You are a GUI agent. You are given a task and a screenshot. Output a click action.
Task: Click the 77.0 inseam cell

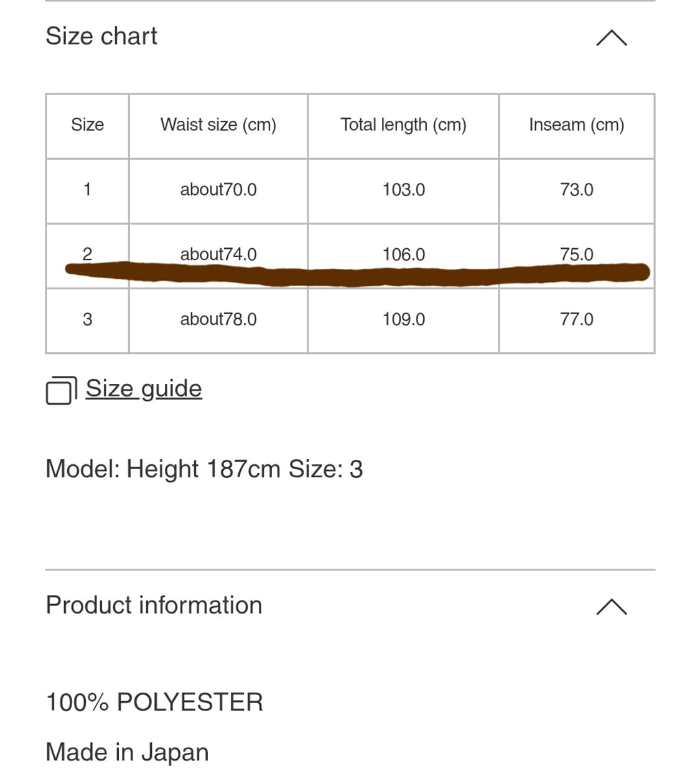(x=576, y=319)
